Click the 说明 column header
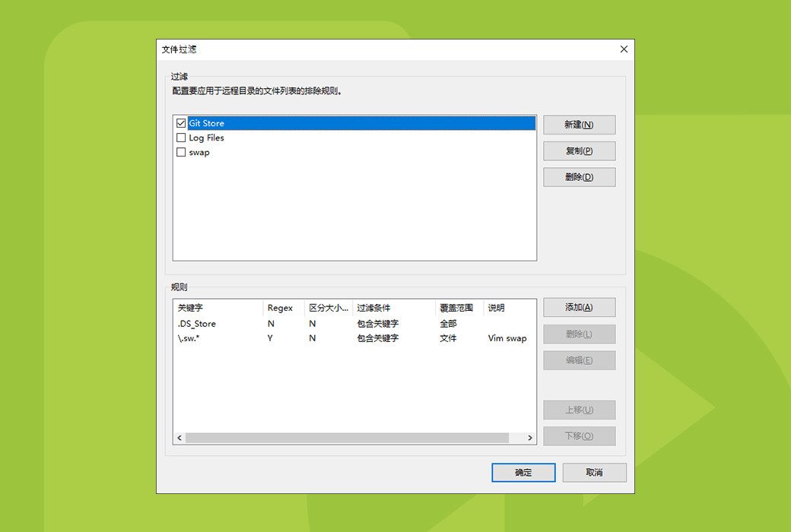This screenshot has height=532, width=791. pos(509,308)
